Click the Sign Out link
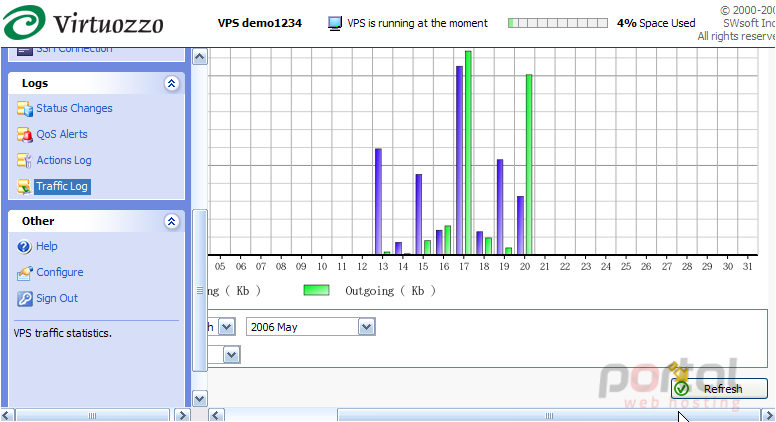 coord(57,298)
